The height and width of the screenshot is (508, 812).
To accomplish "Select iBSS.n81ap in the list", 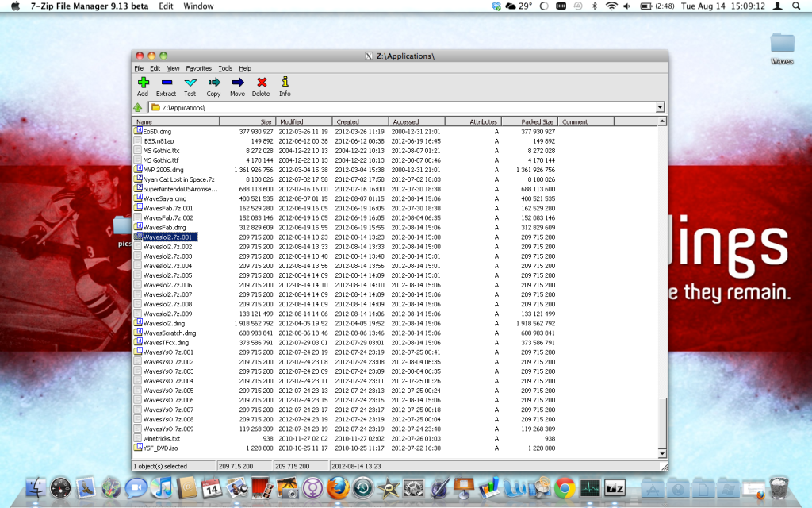I will 159,141.
